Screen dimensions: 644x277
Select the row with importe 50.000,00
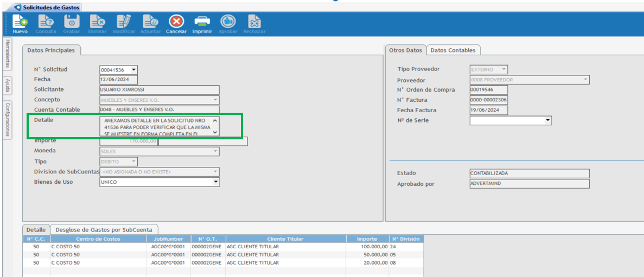point(223,255)
